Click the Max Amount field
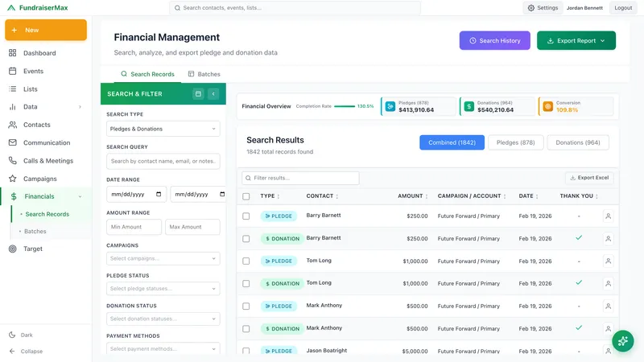Image resolution: width=644 pixels, height=362 pixels. coord(192,227)
